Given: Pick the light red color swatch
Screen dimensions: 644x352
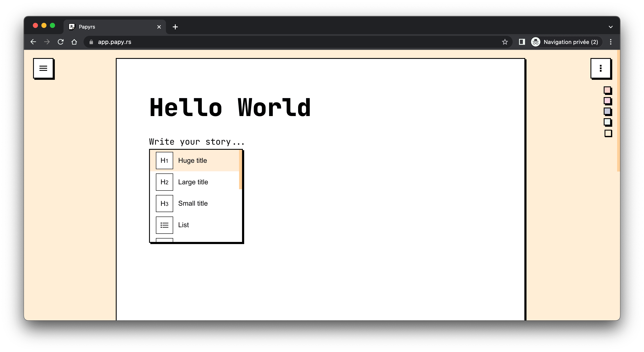Looking at the screenshot, I should tap(608, 90).
